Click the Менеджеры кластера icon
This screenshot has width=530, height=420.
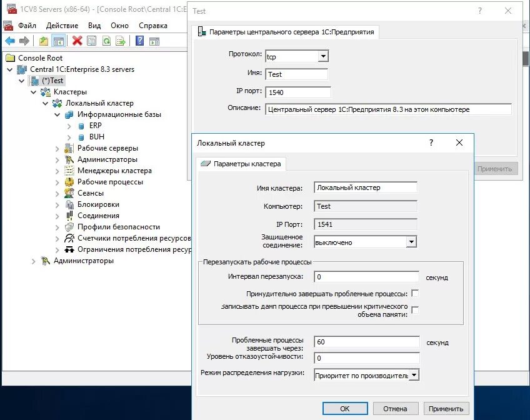click(x=69, y=171)
